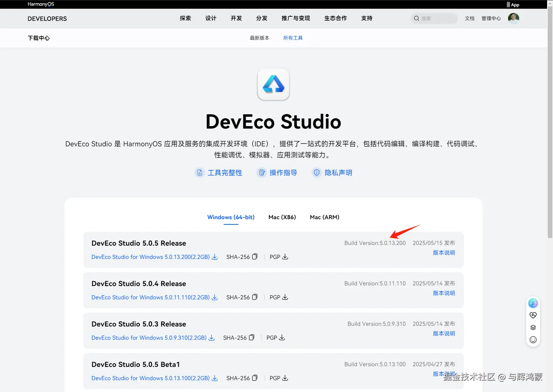Select the Mac (X86) tab
Viewport: 553px width, 392px height.
[282, 217]
